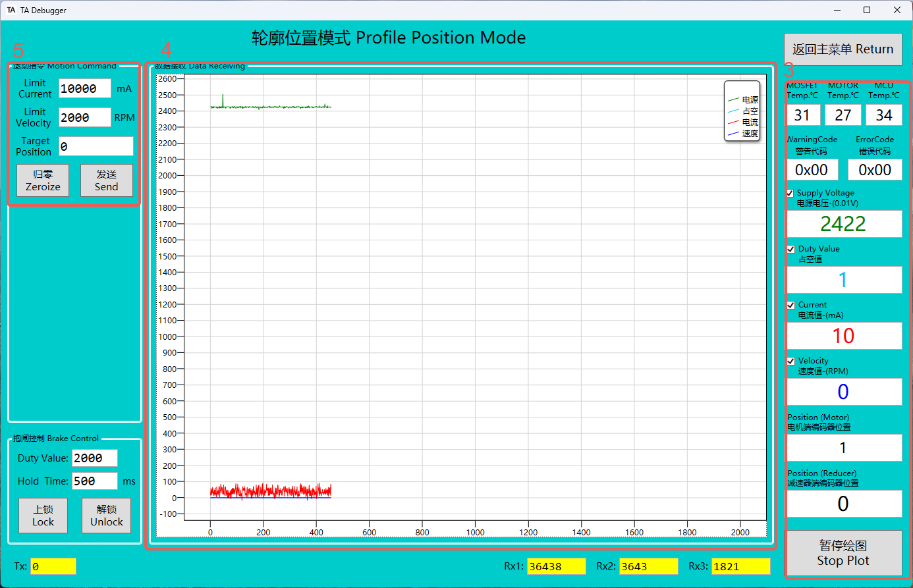The height and width of the screenshot is (588, 913).
Task: Maximize the TA Debugger window
Action: (x=867, y=10)
